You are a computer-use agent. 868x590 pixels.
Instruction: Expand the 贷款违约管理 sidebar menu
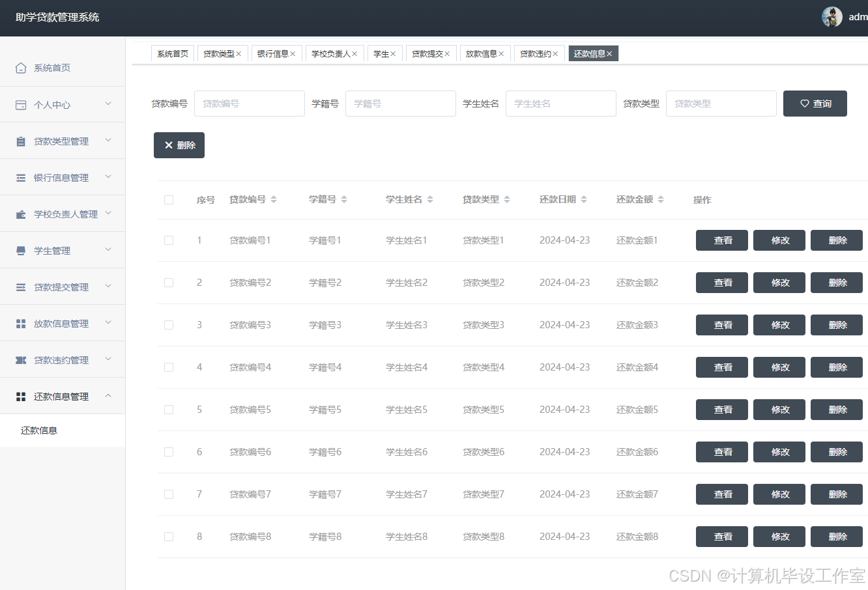[108, 359]
